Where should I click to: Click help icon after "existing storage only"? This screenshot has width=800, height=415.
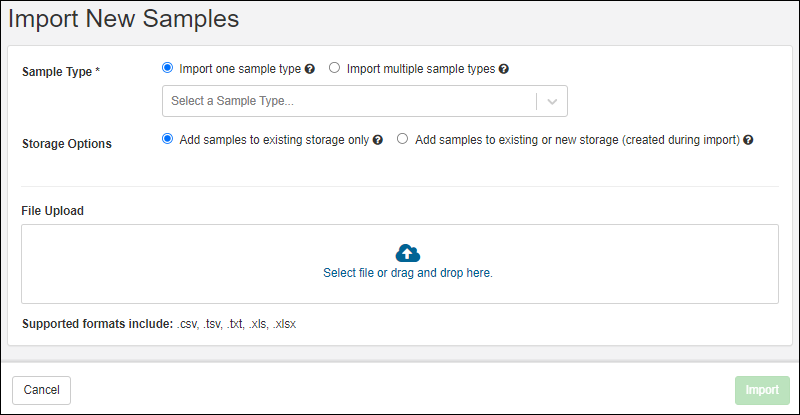tap(378, 141)
